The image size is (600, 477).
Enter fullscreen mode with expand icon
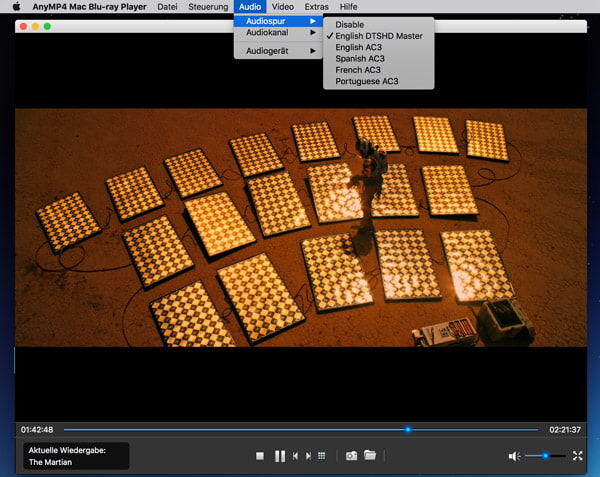[577, 456]
